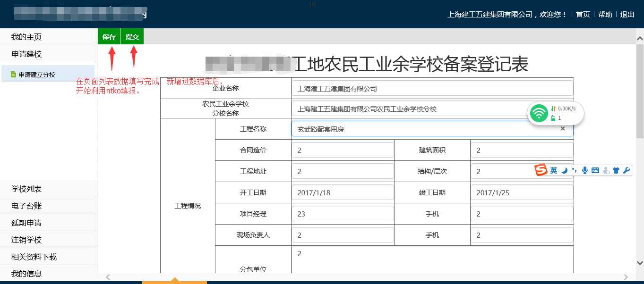
Task: Click 结构/层次 input field
Action: click(x=522, y=171)
